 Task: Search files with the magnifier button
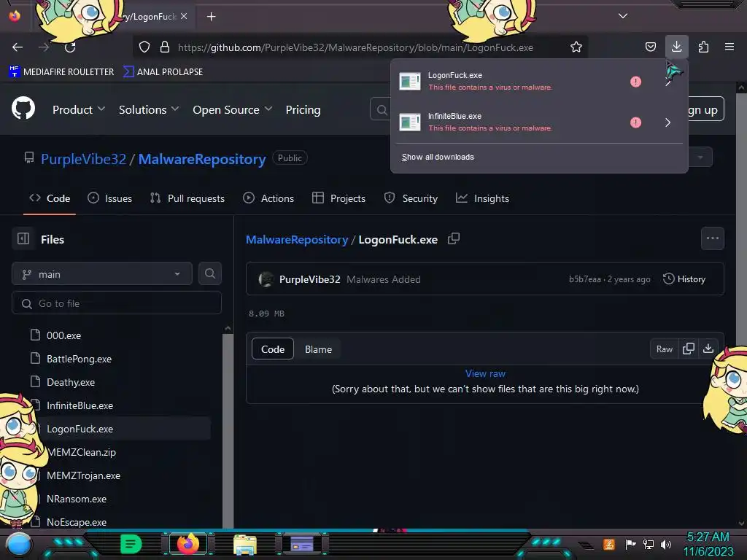coord(209,274)
